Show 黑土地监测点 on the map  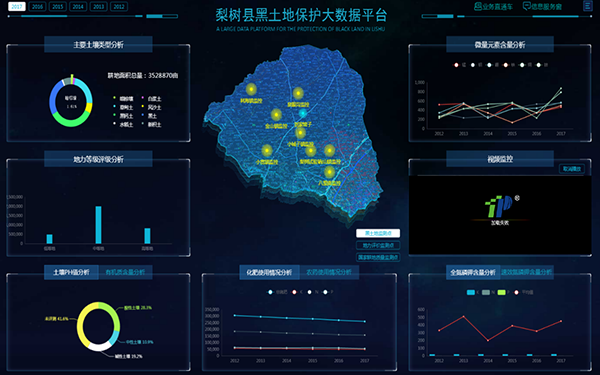click(x=378, y=233)
